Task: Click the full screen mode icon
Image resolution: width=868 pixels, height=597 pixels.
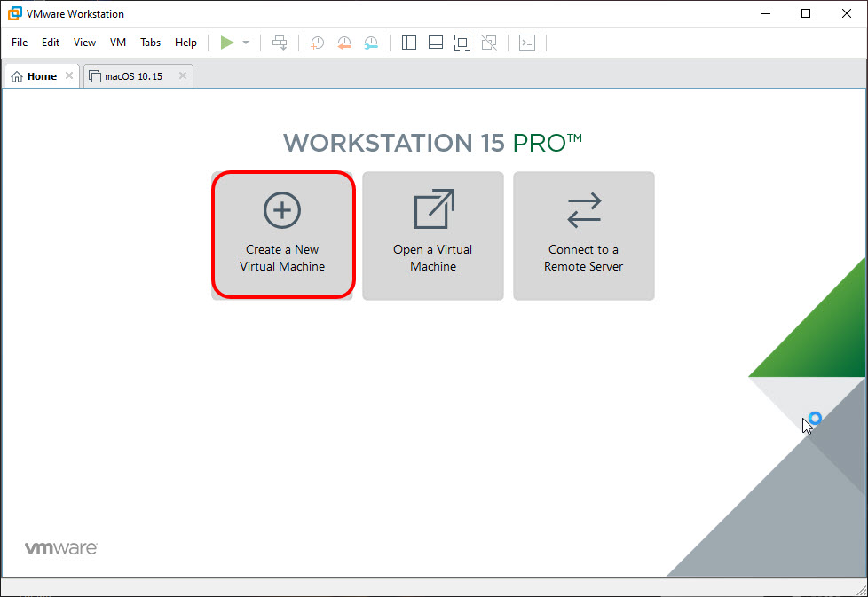Action: click(x=462, y=43)
